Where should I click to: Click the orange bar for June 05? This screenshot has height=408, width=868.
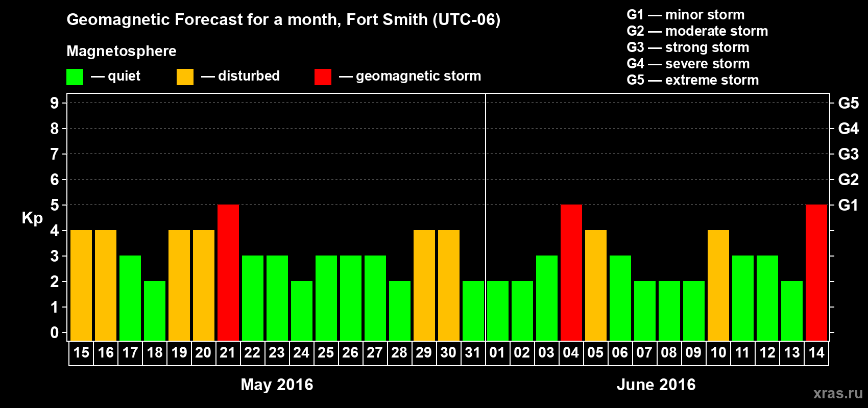click(x=596, y=286)
